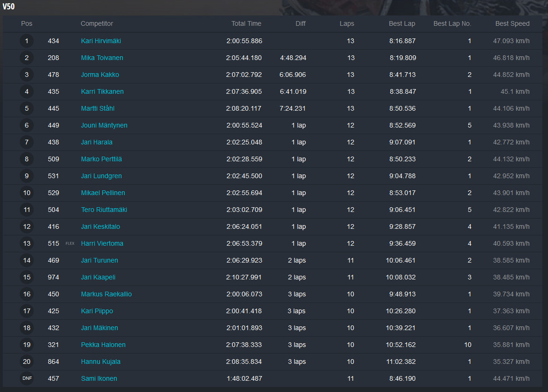Open competitor Kari Hirvimäki's results
Screen dimensions: 548x392
pos(101,41)
